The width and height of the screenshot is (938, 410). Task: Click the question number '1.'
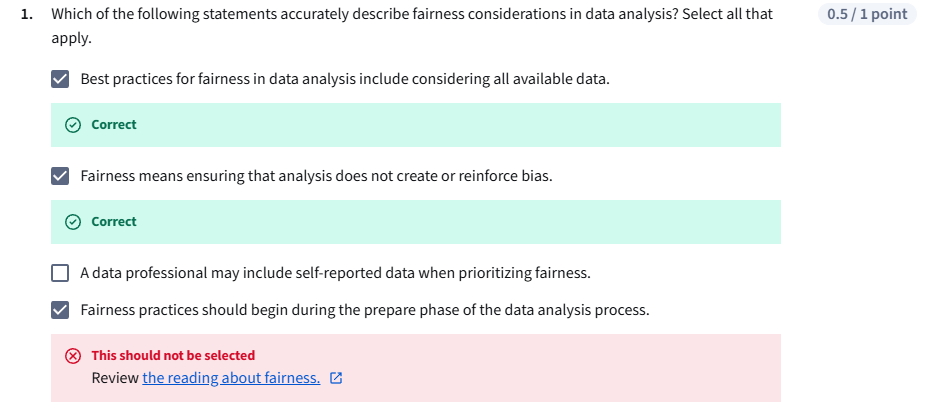26,15
